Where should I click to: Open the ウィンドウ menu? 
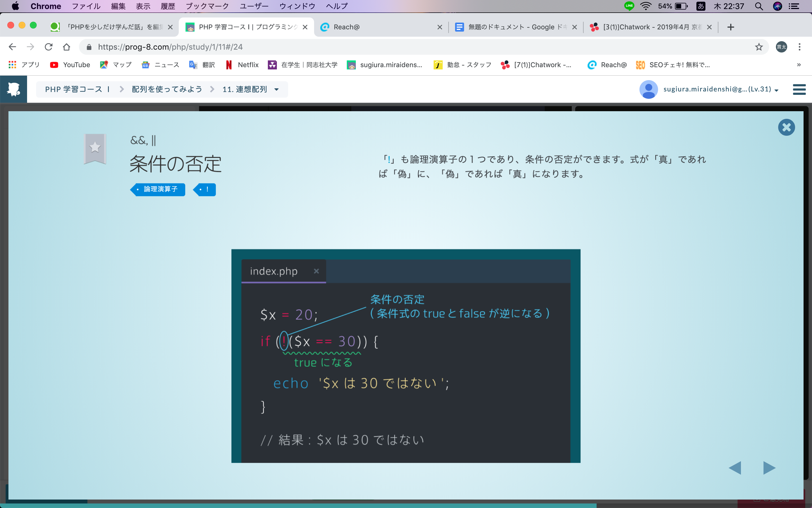297,6
